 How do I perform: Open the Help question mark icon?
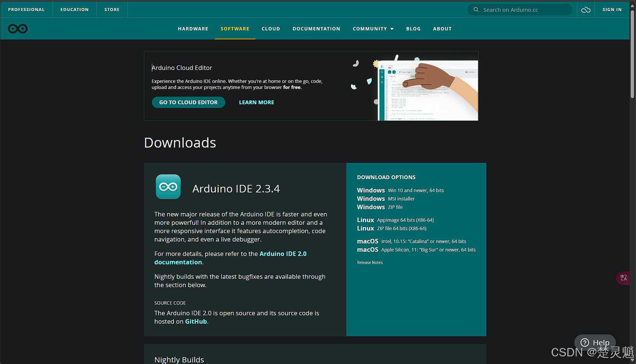[x=585, y=342]
